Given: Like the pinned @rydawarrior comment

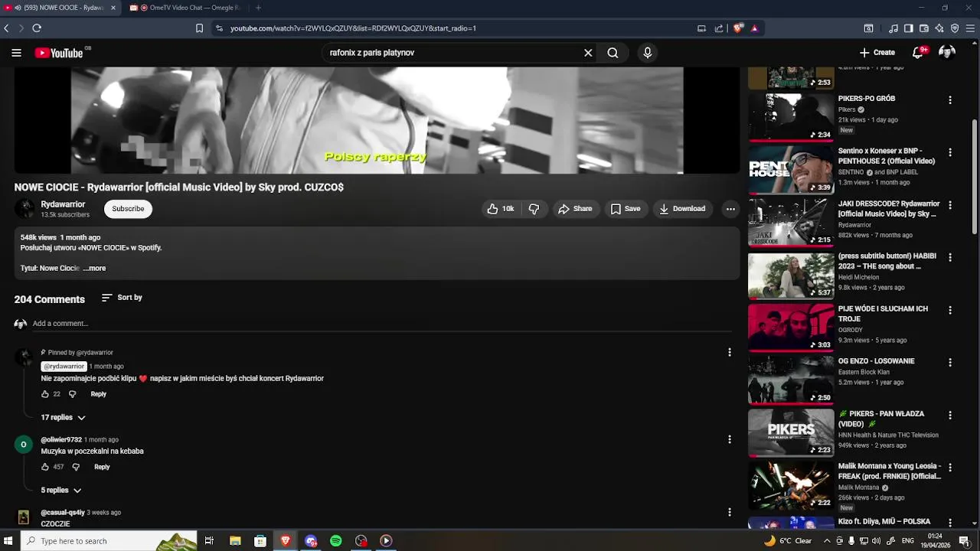Looking at the screenshot, I should (x=45, y=394).
